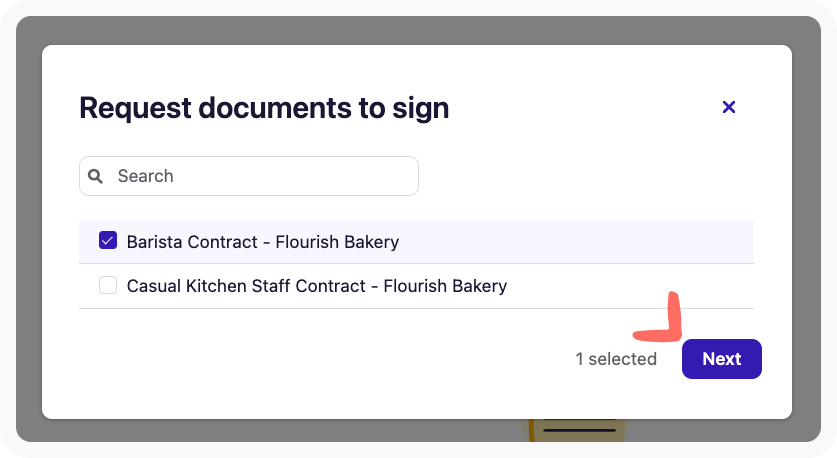Click inside the Search box placeholder text

[x=146, y=176]
